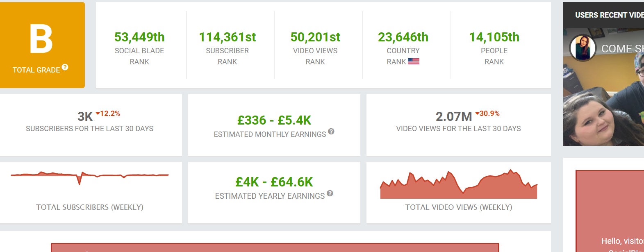Click the channel avatar in the recent video
The image size is (644, 252).
pos(583,48)
